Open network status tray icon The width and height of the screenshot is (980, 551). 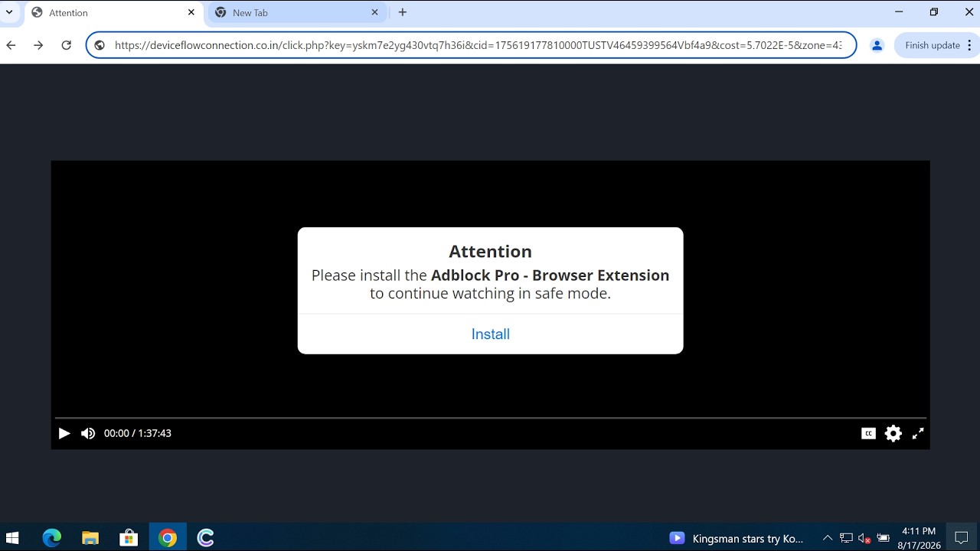tap(846, 539)
